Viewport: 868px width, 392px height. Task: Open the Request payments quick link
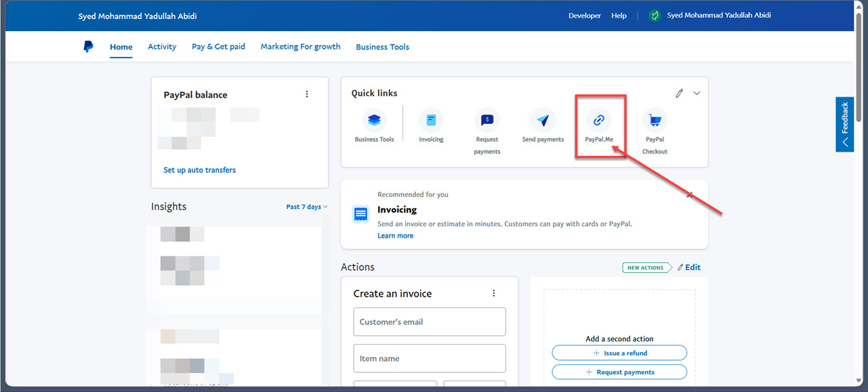tap(487, 132)
